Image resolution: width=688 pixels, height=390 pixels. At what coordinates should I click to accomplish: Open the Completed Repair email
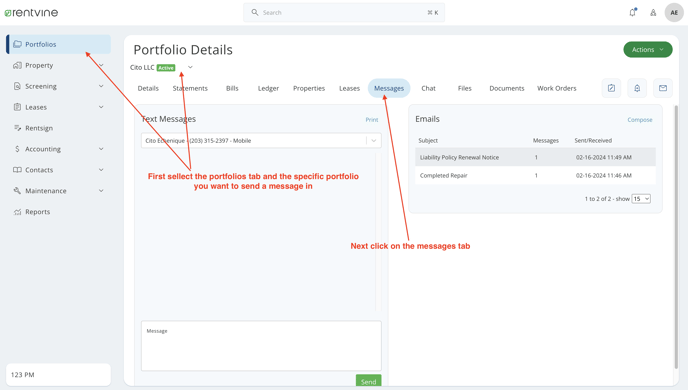tap(535, 175)
